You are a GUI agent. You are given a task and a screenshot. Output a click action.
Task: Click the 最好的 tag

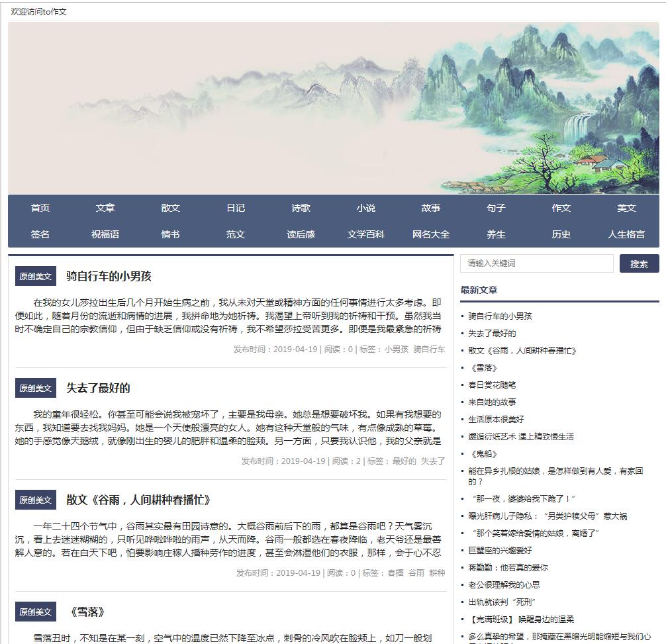click(404, 461)
